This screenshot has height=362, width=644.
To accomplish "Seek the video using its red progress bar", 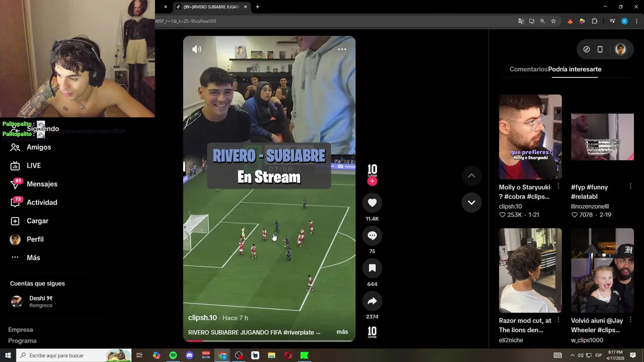I will (269, 340).
